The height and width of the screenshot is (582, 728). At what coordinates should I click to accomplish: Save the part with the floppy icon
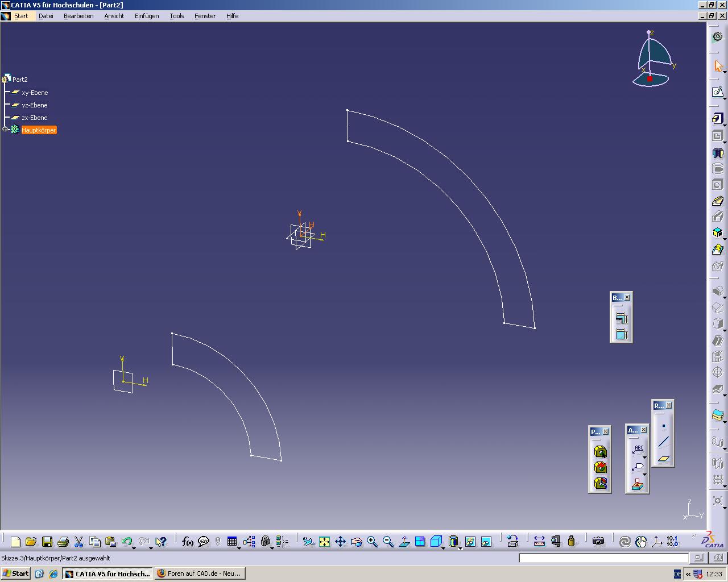point(47,542)
